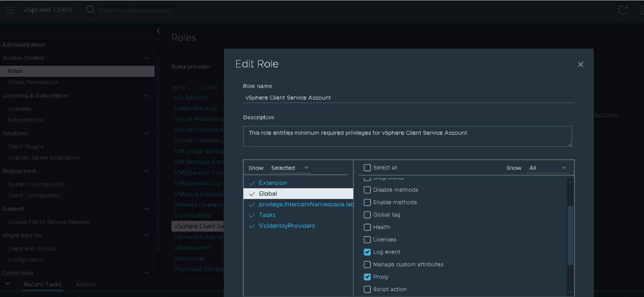Image resolution: width=644 pixels, height=297 pixels.
Task: Click the Description text area
Action: [x=407, y=136]
